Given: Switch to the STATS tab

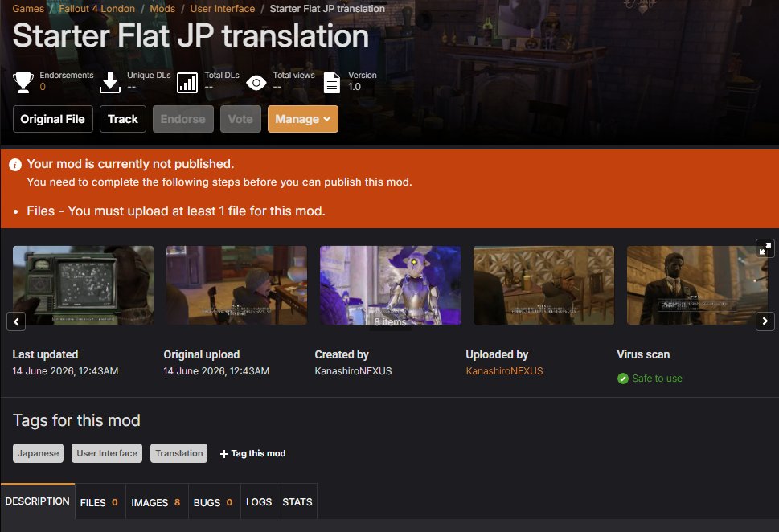Looking at the screenshot, I should click(x=297, y=502).
